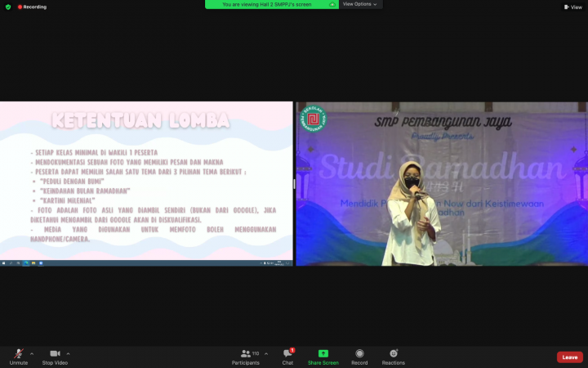588x368 pixels.
Task: Open audio options arrow next to Unmute
Action: [x=32, y=354]
